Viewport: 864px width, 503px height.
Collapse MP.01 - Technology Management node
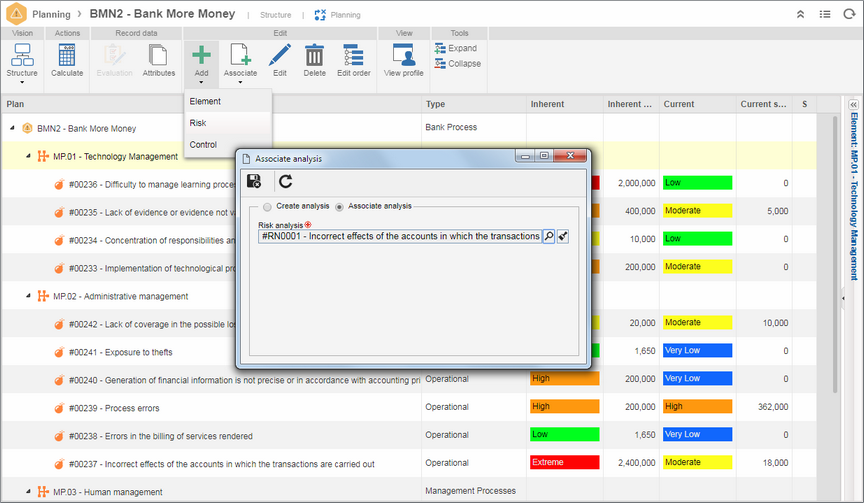(28, 156)
